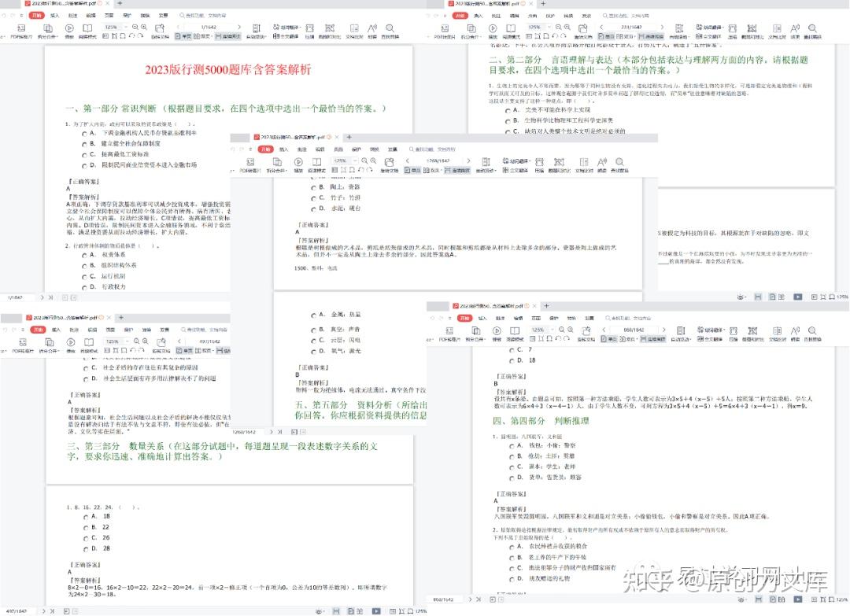Zoom in using magnifier in bottom-left window
The height and width of the screenshot is (616, 850).
[x=146, y=341]
